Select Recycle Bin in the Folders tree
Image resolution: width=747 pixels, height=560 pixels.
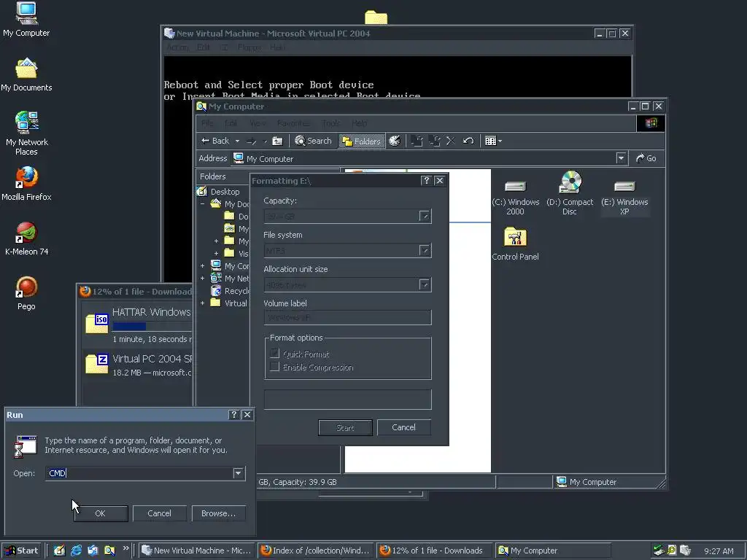coord(236,290)
